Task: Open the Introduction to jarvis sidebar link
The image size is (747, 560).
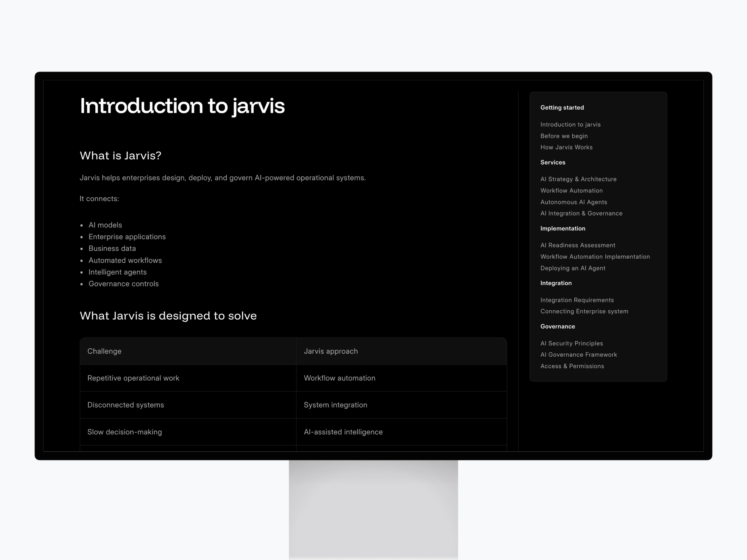Action: coord(570,124)
